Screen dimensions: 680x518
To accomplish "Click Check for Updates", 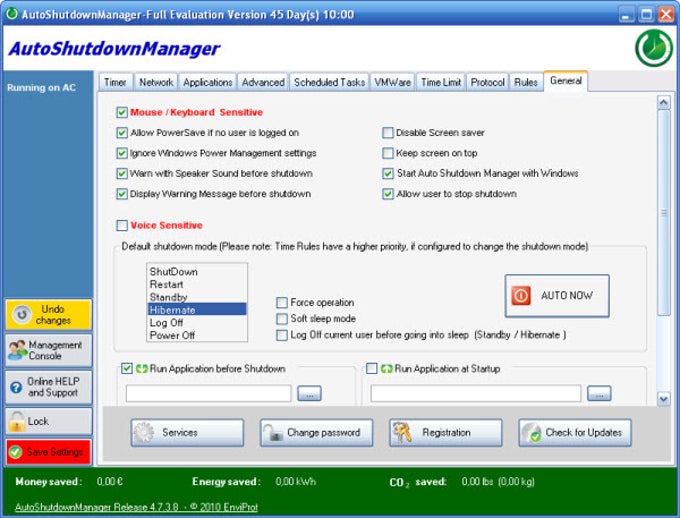I will click(575, 433).
